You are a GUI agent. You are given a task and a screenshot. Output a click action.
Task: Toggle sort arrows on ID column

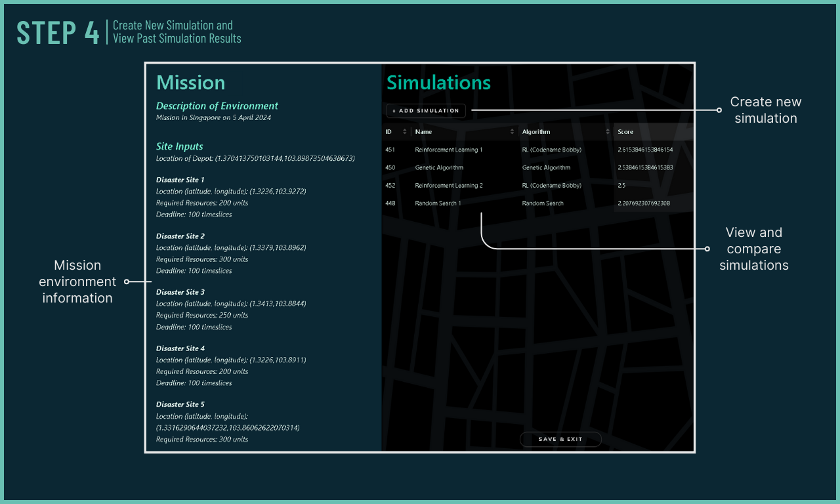405,132
